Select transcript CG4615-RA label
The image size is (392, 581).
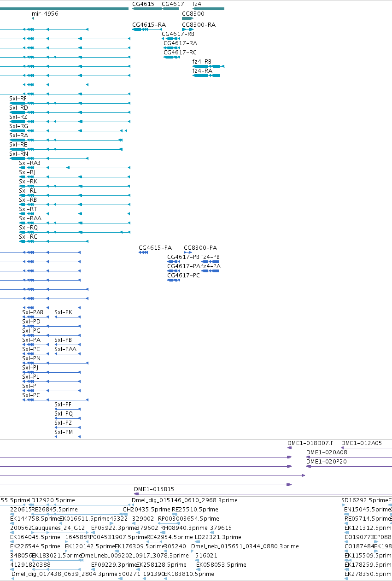(x=149, y=25)
